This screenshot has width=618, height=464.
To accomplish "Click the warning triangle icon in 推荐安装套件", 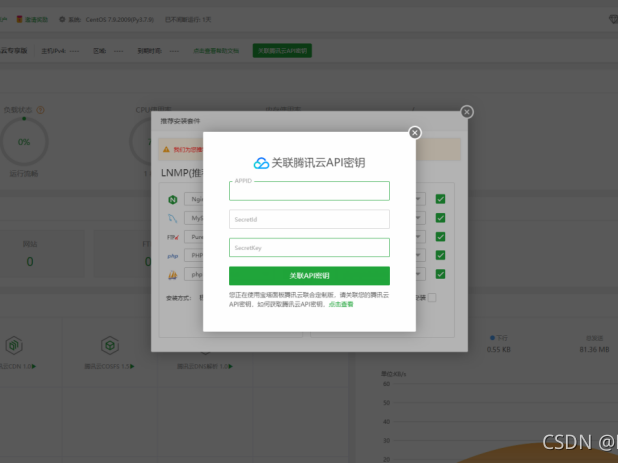I will (166, 149).
